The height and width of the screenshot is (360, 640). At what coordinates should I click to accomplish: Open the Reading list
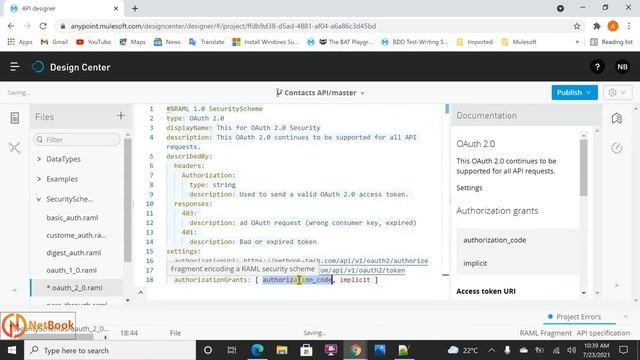(x=611, y=42)
